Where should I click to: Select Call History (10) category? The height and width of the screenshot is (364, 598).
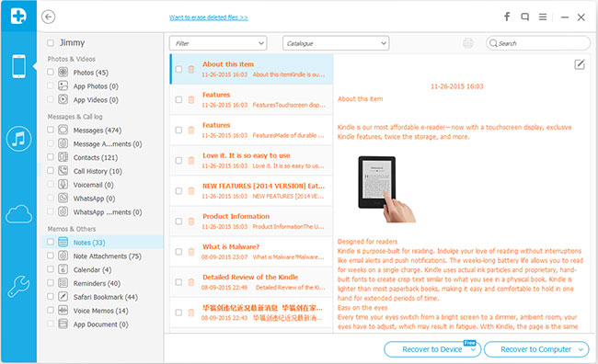pos(98,171)
